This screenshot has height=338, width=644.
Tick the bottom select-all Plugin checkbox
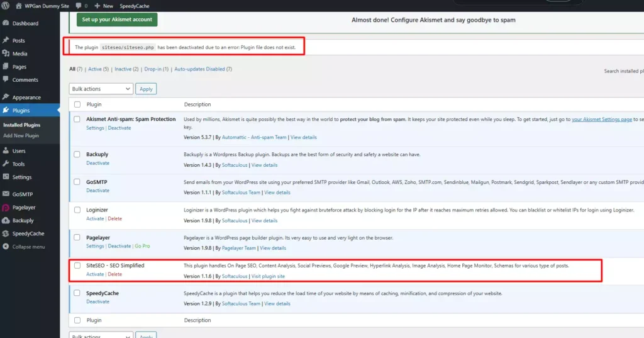(x=77, y=320)
